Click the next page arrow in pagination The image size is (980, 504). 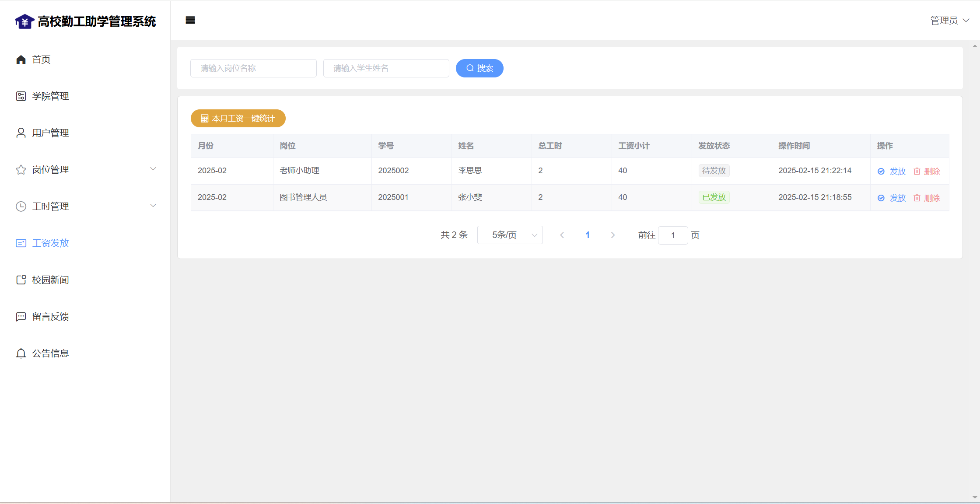612,235
